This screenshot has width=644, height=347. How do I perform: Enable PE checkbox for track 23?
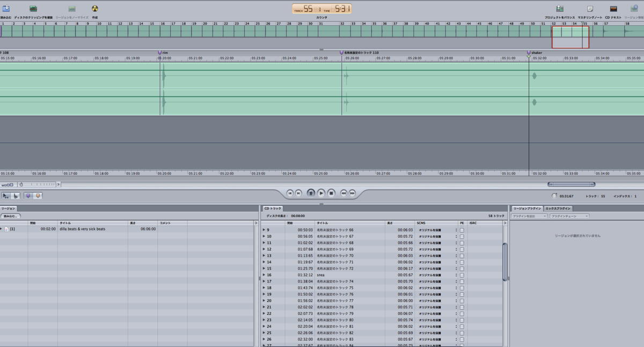point(462,320)
